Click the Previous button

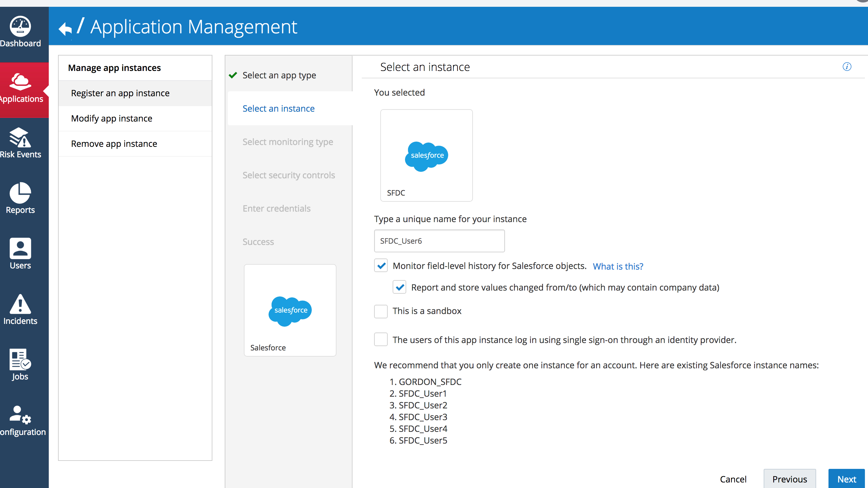[x=790, y=478]
